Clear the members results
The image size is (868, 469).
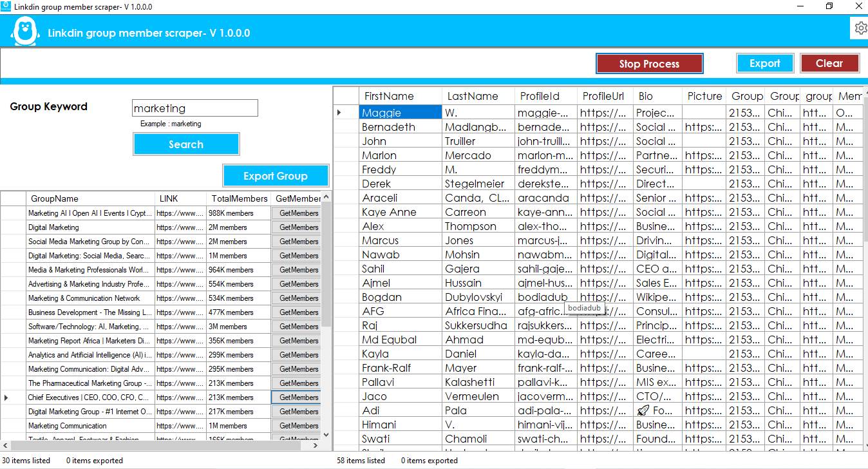(829, 63)
